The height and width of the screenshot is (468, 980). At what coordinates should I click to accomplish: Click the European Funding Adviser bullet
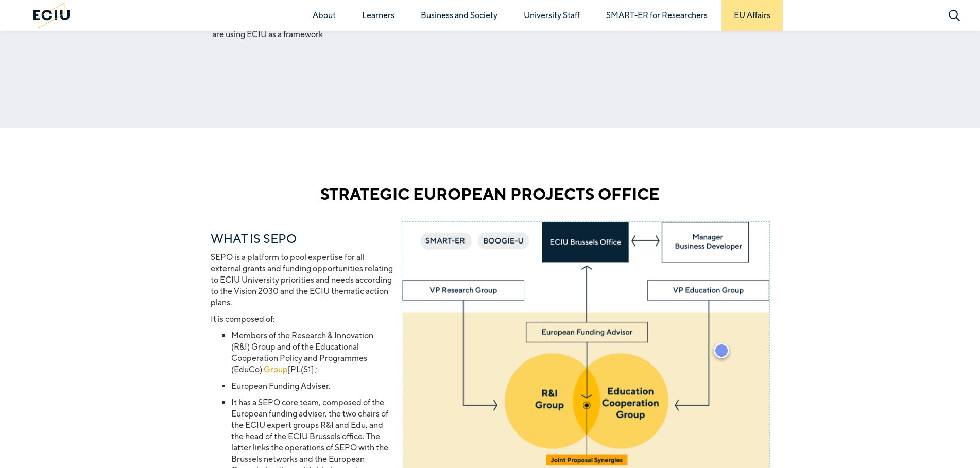click(281, 386)
